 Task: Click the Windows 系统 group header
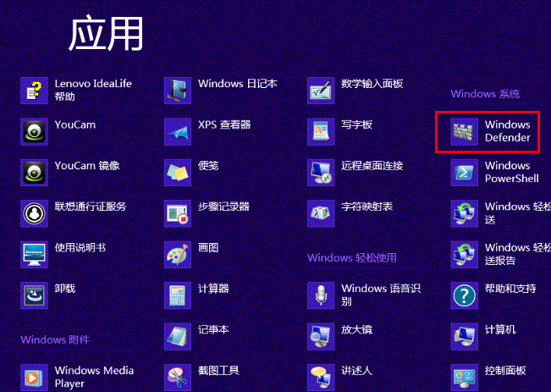coord(485,94)
